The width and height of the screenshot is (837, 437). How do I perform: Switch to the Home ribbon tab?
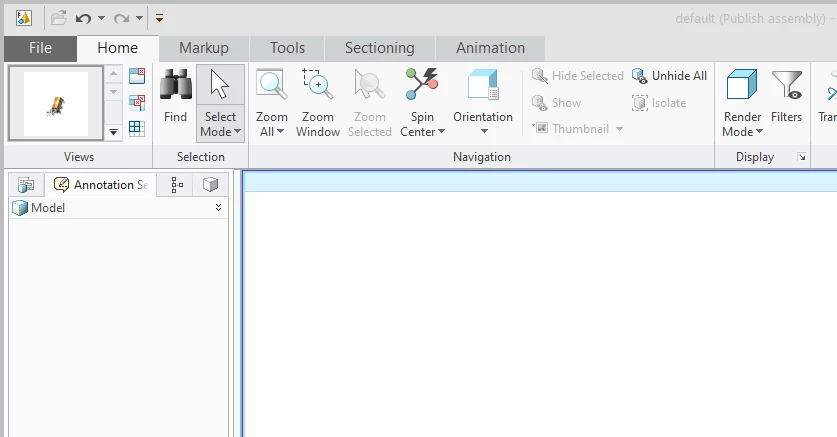(117, 48)
